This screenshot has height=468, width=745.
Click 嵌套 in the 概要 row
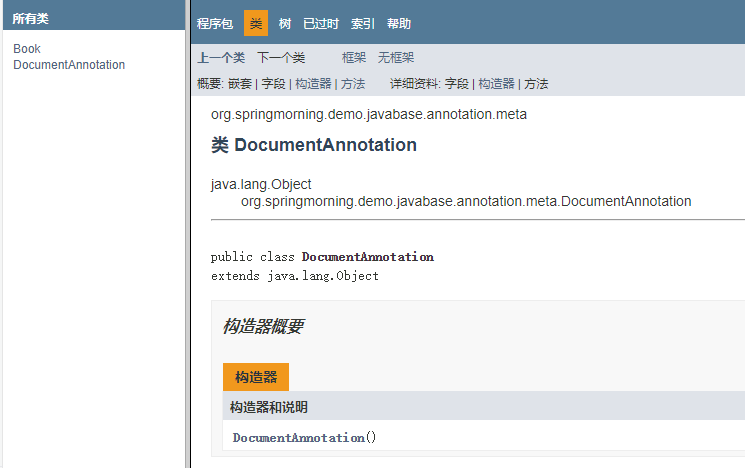(240, 84)
